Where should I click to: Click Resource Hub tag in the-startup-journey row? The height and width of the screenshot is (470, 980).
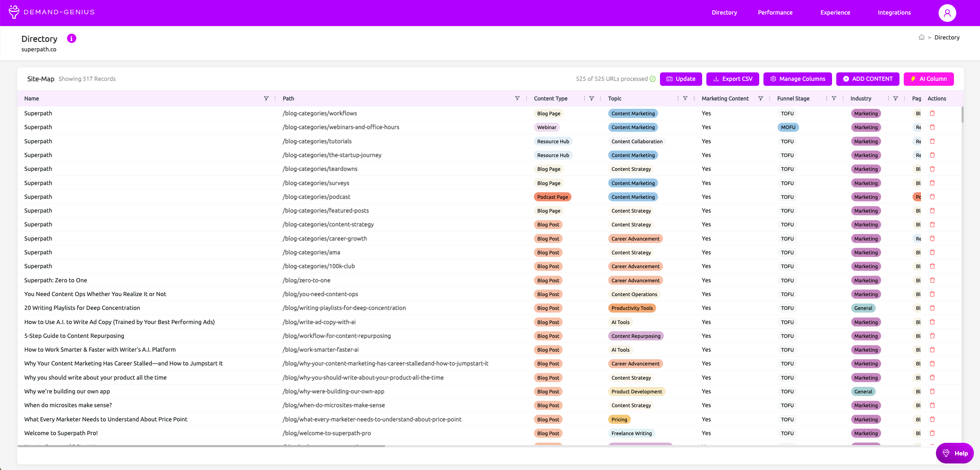(553, 155)
